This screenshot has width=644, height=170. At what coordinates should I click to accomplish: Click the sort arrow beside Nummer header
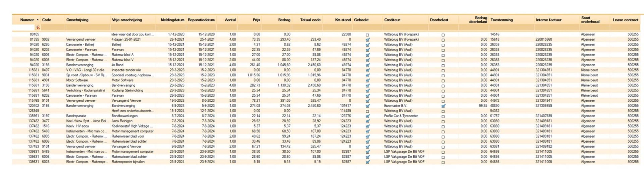[x=37, y=20]
